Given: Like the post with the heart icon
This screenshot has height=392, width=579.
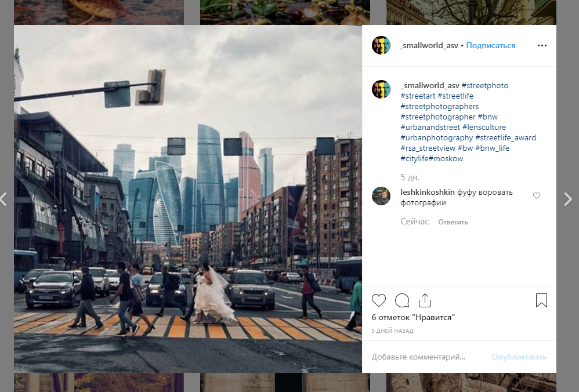Looking at the screenshot, I should (379, 300).
